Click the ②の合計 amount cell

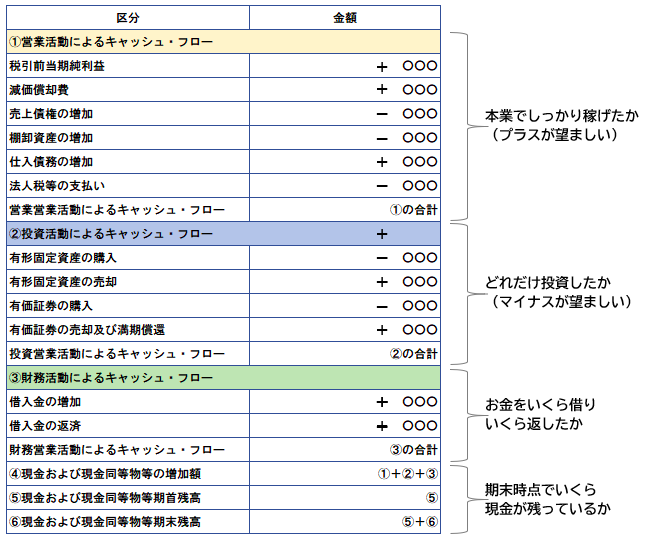(x=345, y=354)
